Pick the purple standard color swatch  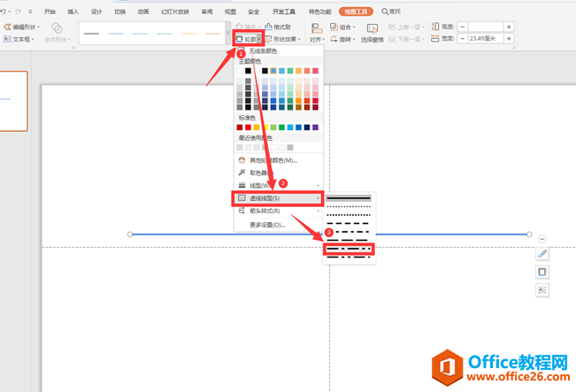coord(316,127)
